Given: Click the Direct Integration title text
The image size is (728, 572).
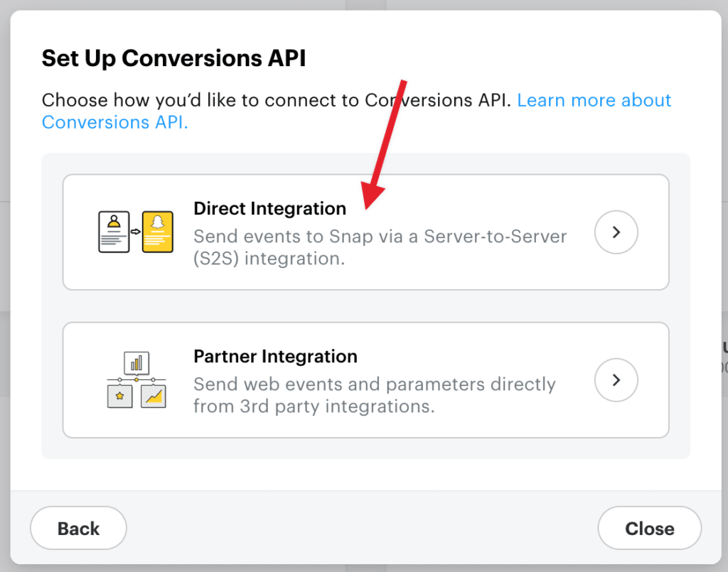Looking at the screenshot, I should pos(269,208).
